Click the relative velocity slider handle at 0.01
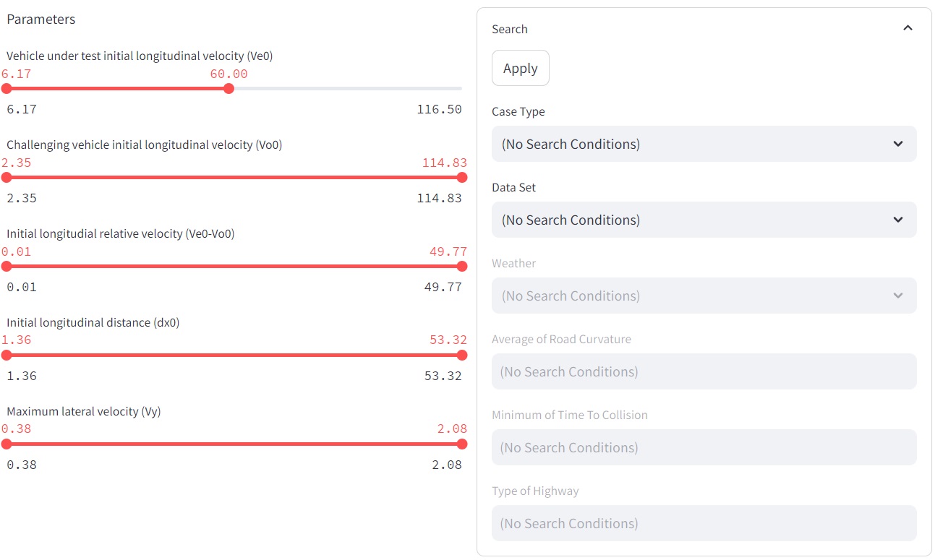Screen dimensions: 935x560 pyautogui.click(x=7, y=266)
